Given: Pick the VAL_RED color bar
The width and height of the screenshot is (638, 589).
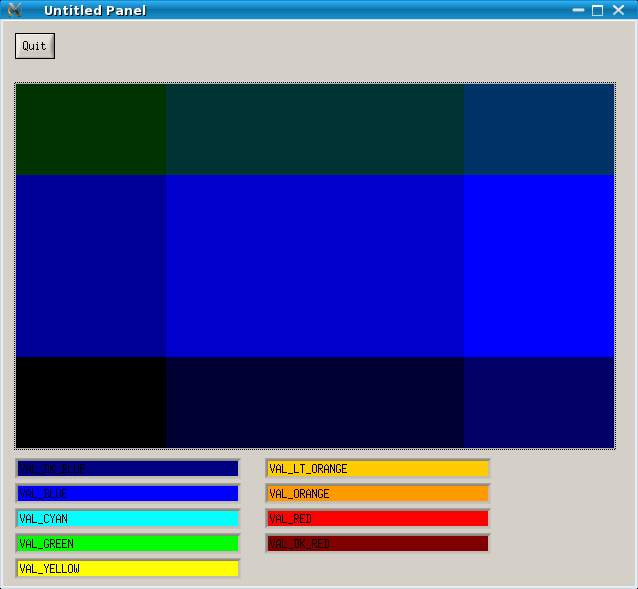Looking at the screenshot, I should (x=378, y=518).
